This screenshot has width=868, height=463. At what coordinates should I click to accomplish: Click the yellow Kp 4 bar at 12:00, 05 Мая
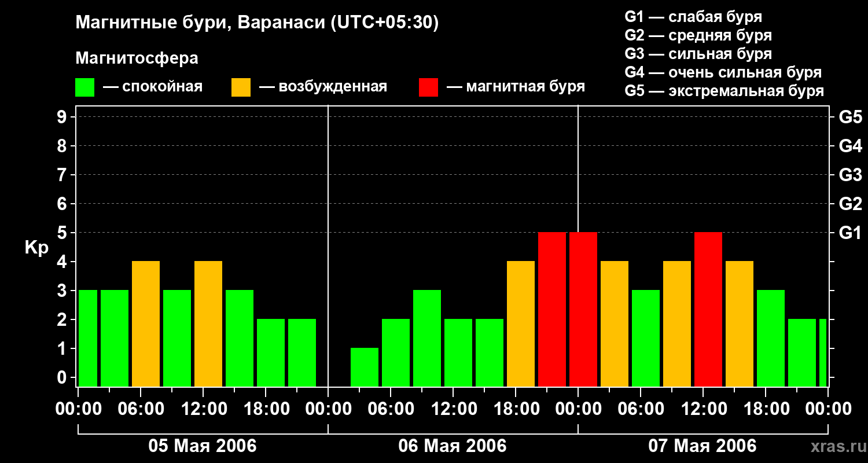[208, 324]
